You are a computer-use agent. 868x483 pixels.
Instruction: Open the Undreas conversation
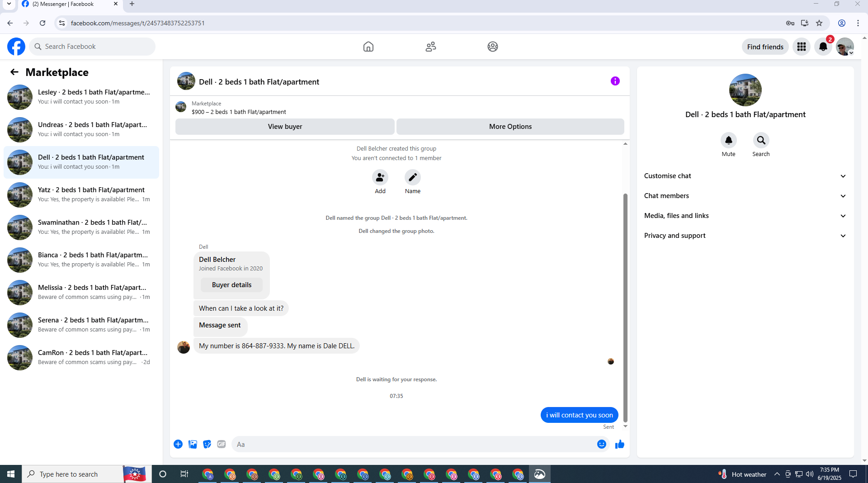[x=81, y=129]
